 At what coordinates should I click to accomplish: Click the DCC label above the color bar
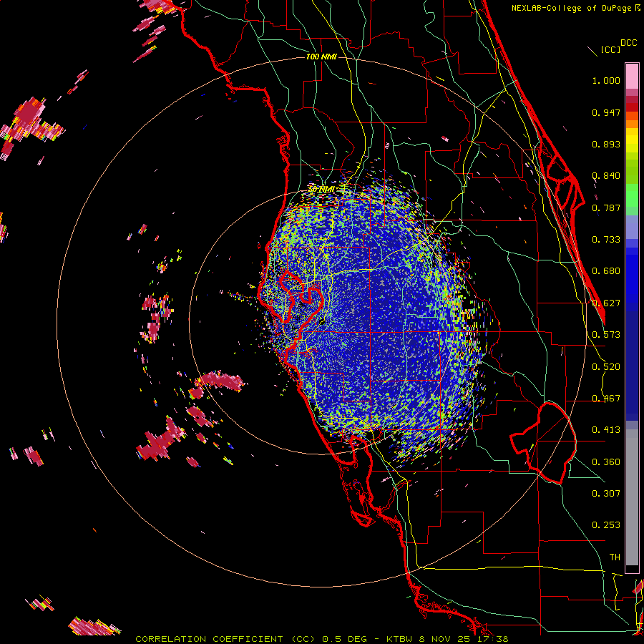coord(628,43)
